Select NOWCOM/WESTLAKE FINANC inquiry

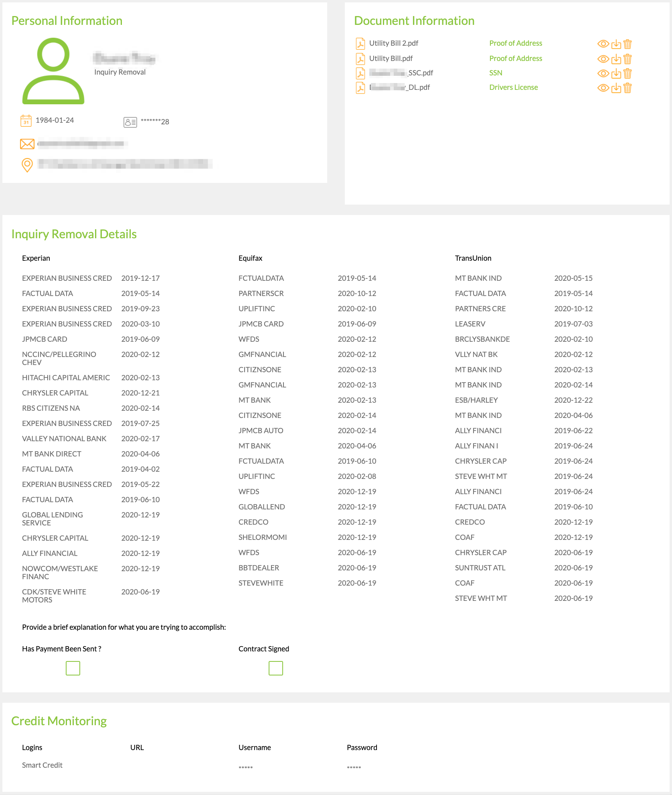coord(60,573)
